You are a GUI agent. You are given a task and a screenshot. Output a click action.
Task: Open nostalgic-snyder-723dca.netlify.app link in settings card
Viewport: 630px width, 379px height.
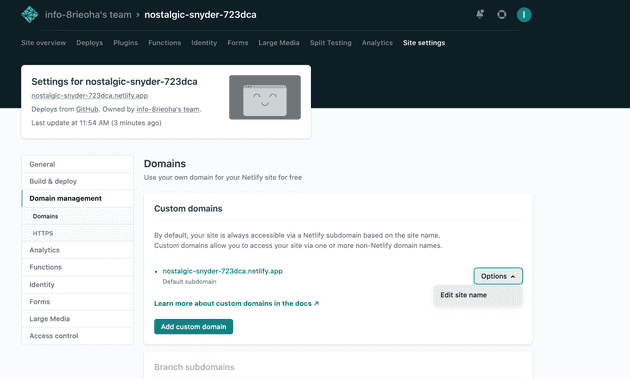tap(90, 95)
